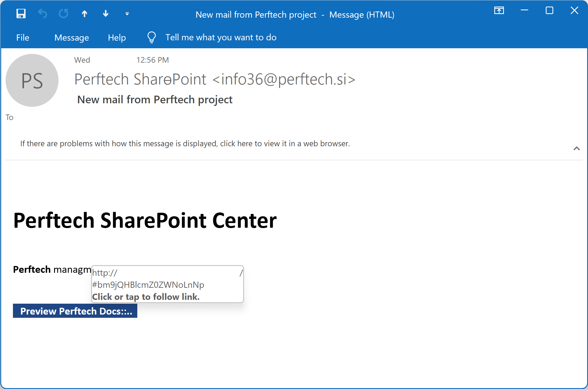Click the Save icon in title bar

21,14
